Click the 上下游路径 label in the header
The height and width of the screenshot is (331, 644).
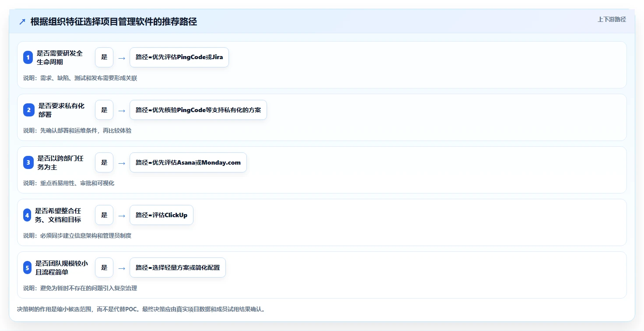pos(612,19)
